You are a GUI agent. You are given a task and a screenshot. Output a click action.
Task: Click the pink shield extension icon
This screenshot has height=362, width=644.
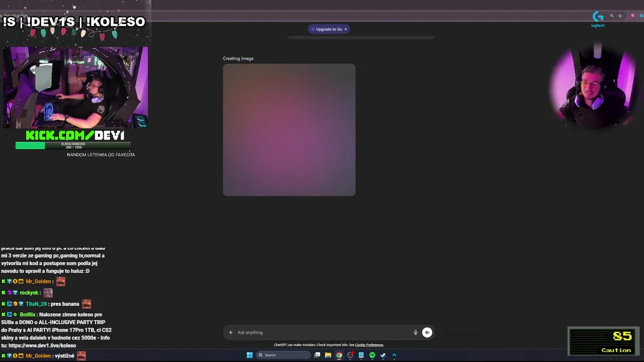pos(632,16)
